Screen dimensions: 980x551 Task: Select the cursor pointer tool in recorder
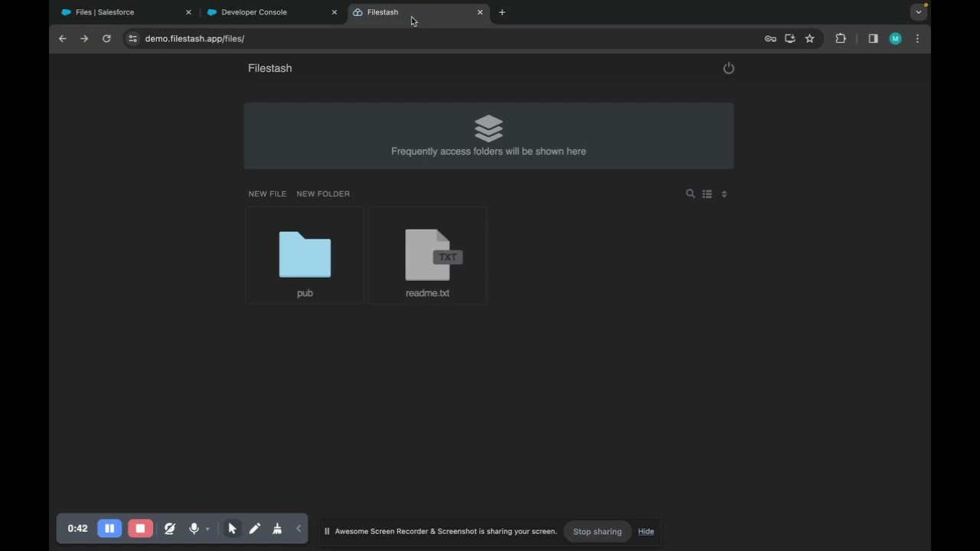pos(232,528)
